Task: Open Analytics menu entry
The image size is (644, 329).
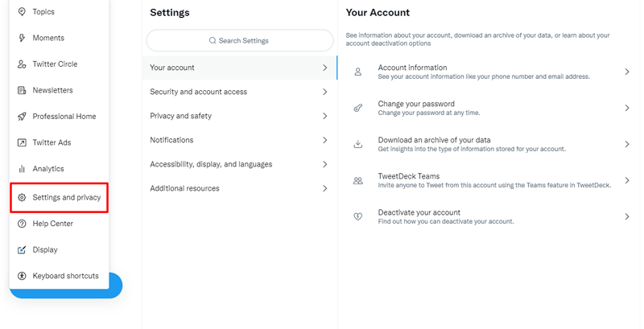Action: coord(59,169)
